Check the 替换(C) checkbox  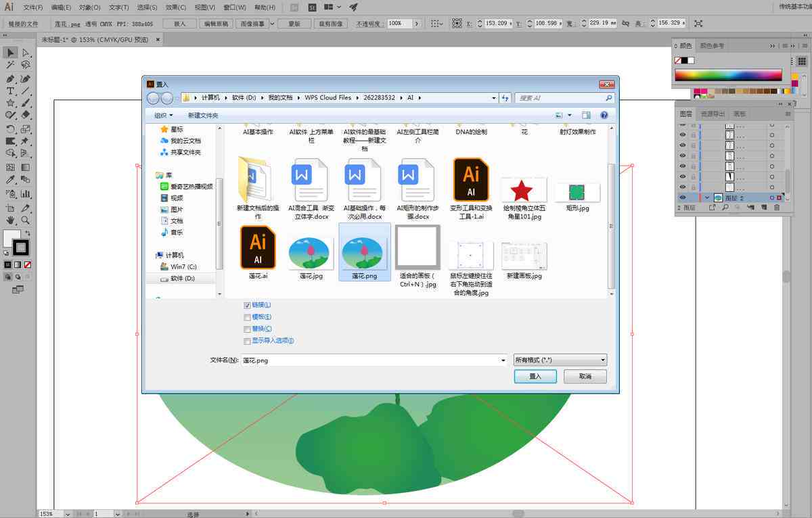click(x=247, y=329)
